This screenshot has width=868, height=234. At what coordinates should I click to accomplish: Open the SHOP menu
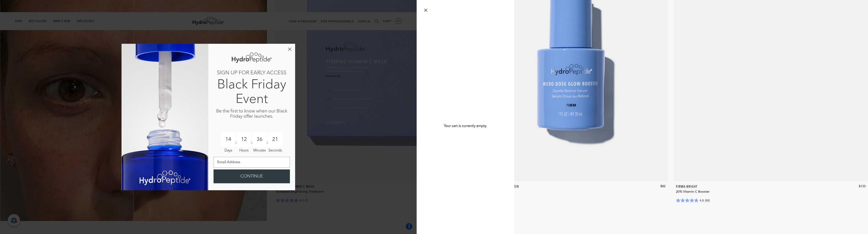18,21
